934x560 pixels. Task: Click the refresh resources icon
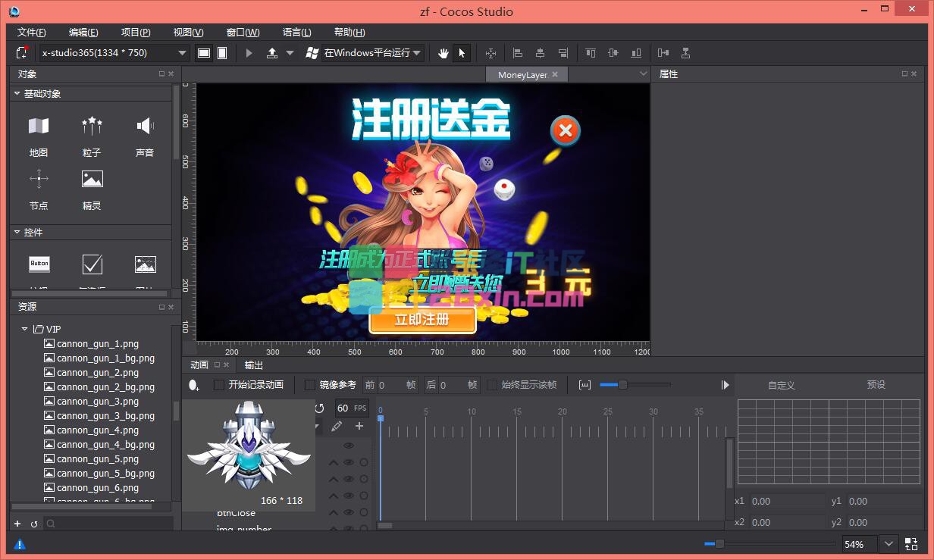34,524
